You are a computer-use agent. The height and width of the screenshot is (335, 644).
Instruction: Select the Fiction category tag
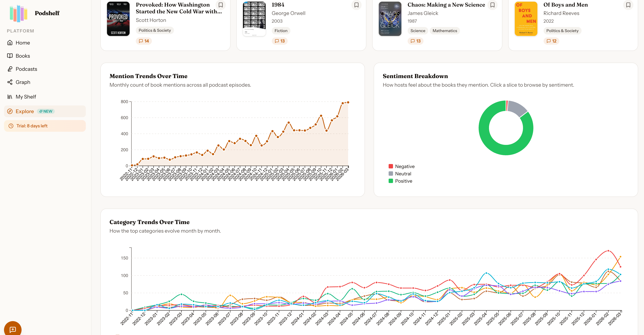(281, 31)
